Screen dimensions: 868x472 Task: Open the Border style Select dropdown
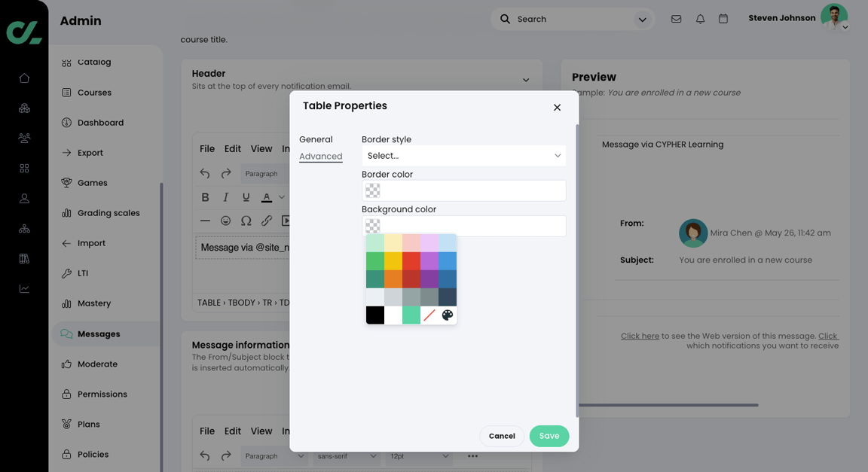(x=463, y=156)
